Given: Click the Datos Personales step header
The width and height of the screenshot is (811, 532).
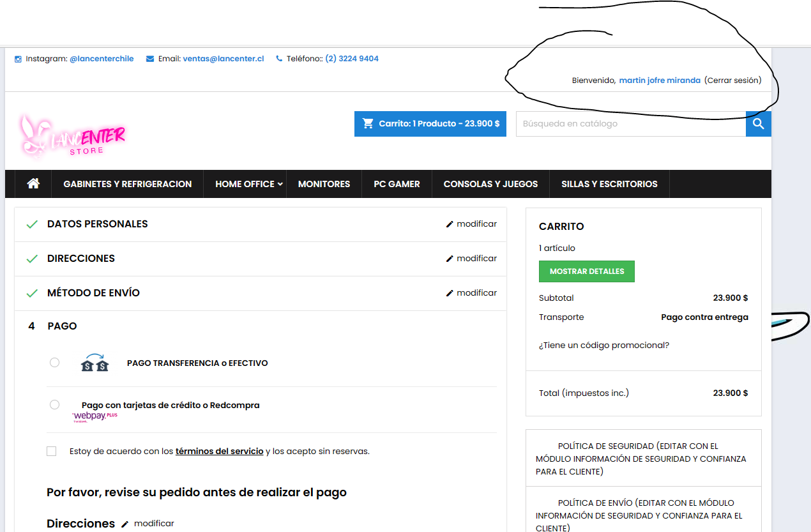Looking at the screenshot, I should (x=261, y=224).
